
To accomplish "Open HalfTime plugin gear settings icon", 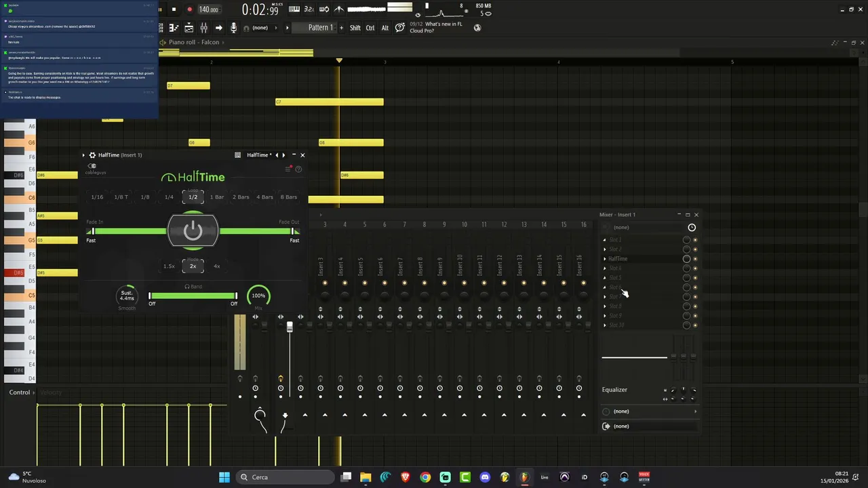I will [x=92, y=155].
